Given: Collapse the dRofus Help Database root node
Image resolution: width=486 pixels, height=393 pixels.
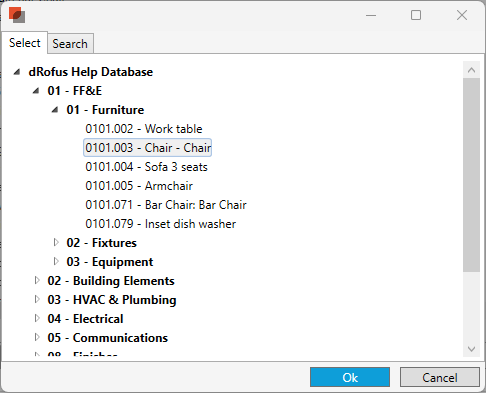Looking at the screenshot, I should click(17, 72).
